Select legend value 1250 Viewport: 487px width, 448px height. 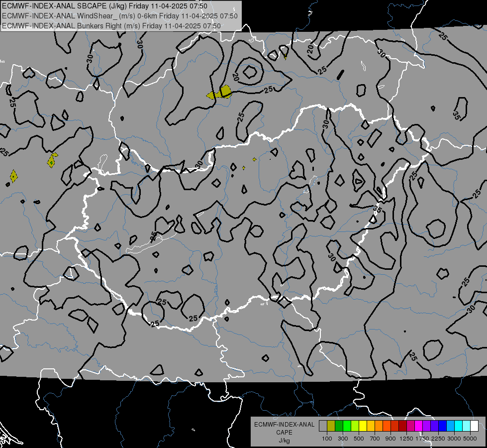pos(406,439)
